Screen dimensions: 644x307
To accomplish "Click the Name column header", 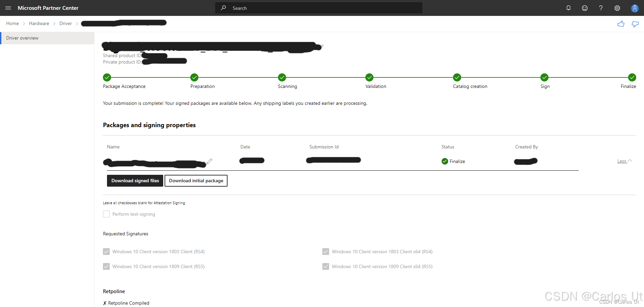I will tap(113, 147).
